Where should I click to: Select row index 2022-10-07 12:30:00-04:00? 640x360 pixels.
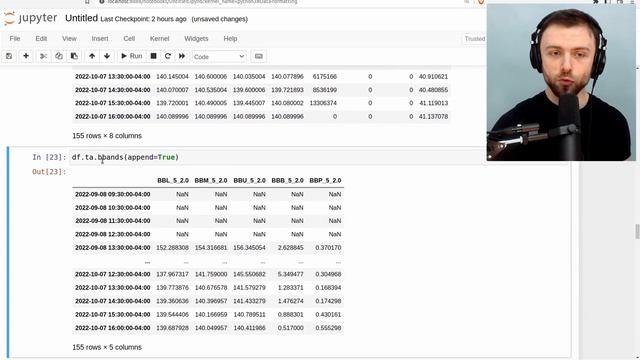(x=113, y=274)
